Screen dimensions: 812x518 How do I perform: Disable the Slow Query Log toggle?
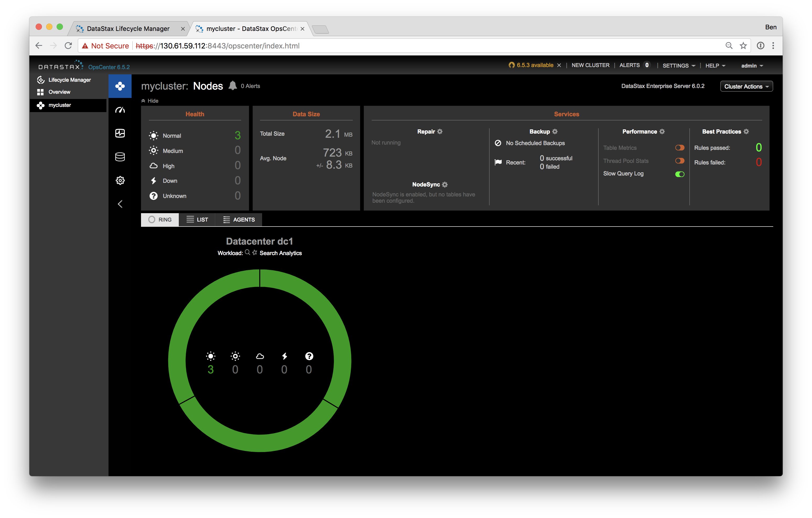click(679, 174)
